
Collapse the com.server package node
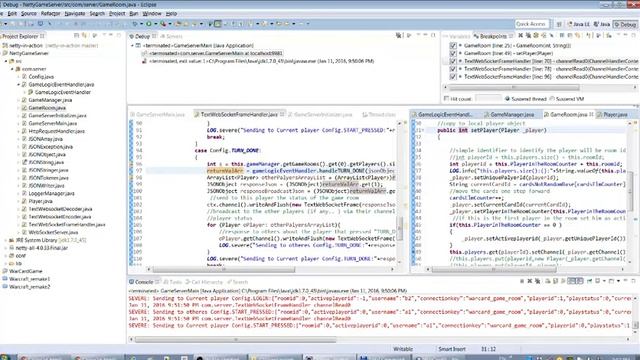coord(12,69)
